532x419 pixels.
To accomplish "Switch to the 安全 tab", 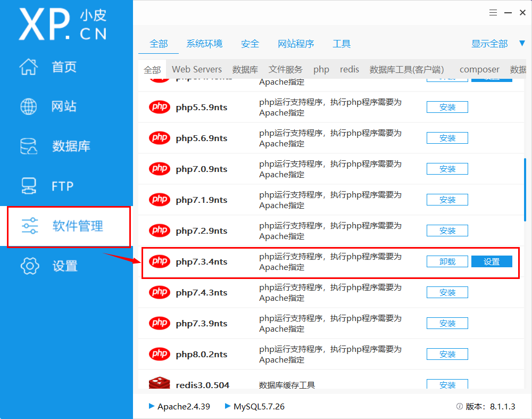I will 250,44.
